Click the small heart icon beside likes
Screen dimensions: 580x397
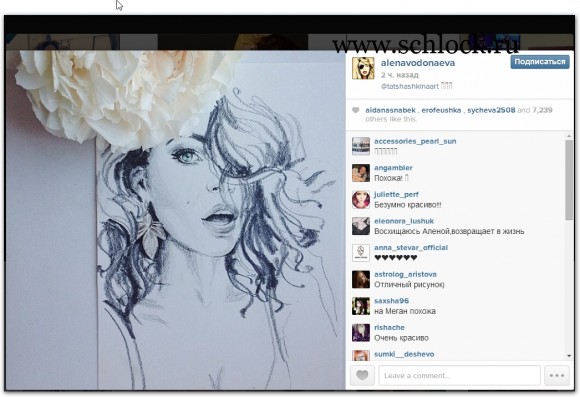pos(355,110)
